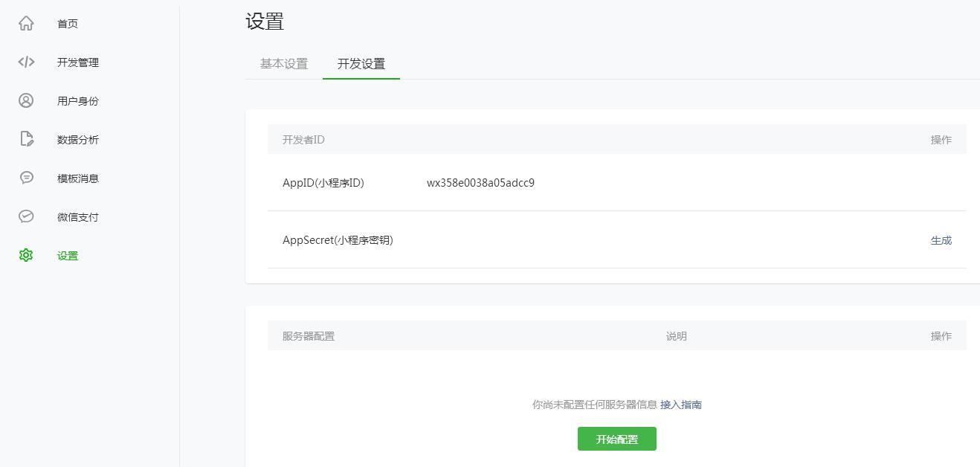Click the WeChat Pay icon in the sidebar
The width and height of the screenshot is (980, 467).
[26, 216]
